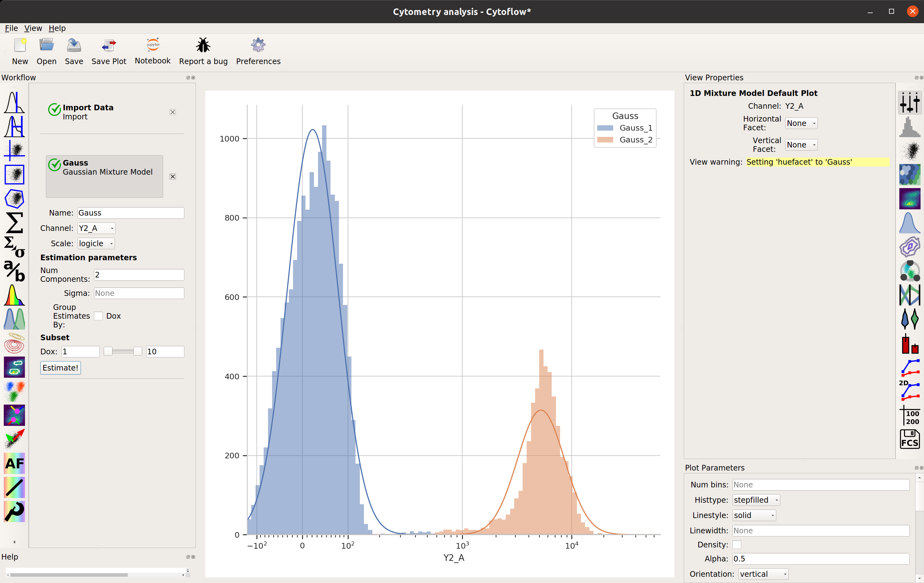Close the Workflow panel

(x=193, y=77)
